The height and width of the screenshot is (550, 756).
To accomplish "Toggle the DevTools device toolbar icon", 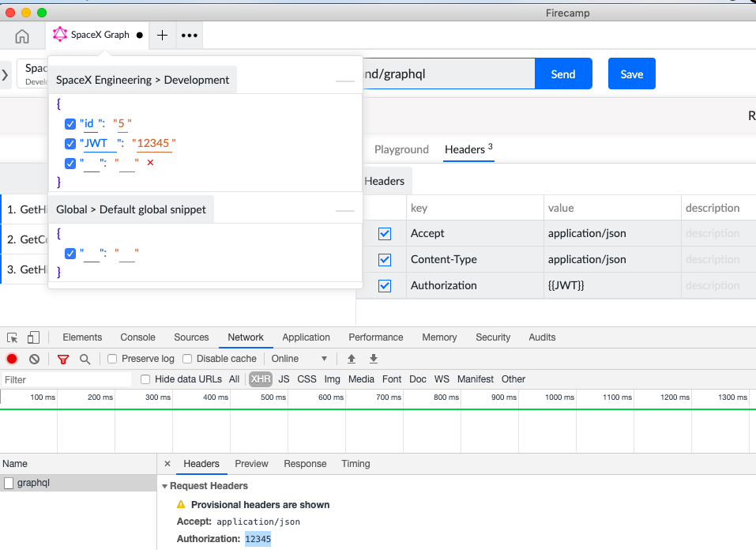I will point(33,337).
